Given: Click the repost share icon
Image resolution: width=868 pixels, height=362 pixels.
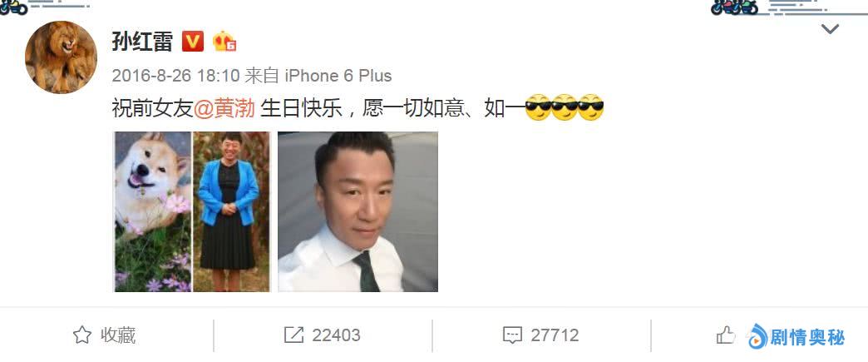Looking at the screenshot, I should tap(293, 335).
